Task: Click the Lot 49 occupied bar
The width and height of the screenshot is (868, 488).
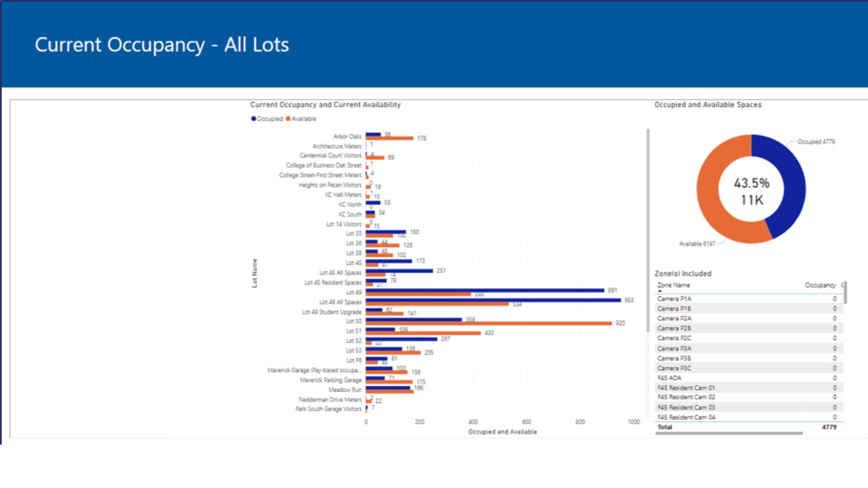Action: click(484, 290)
